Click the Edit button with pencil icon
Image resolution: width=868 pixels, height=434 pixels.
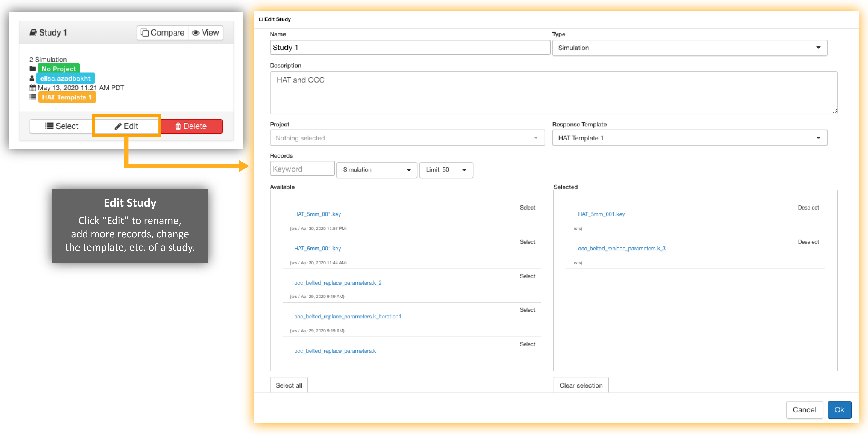click(x=126, y=126)
